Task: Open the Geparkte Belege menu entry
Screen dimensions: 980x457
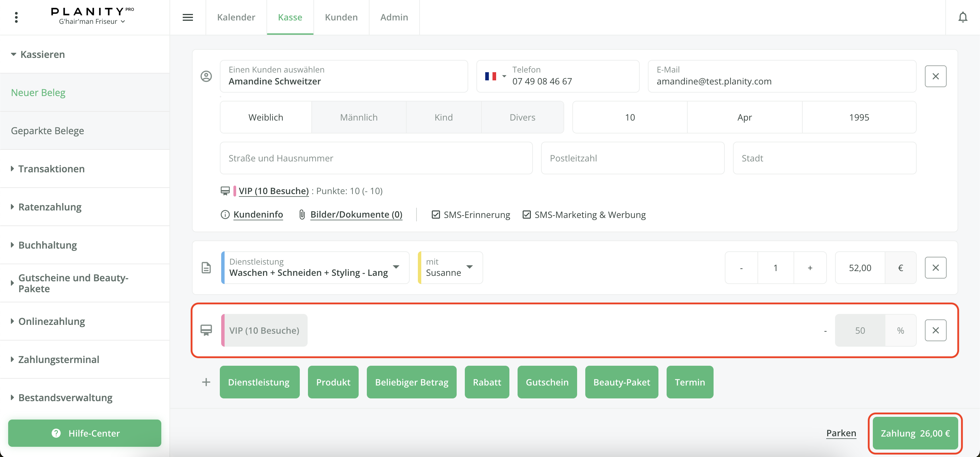Action: pos(48,131)
